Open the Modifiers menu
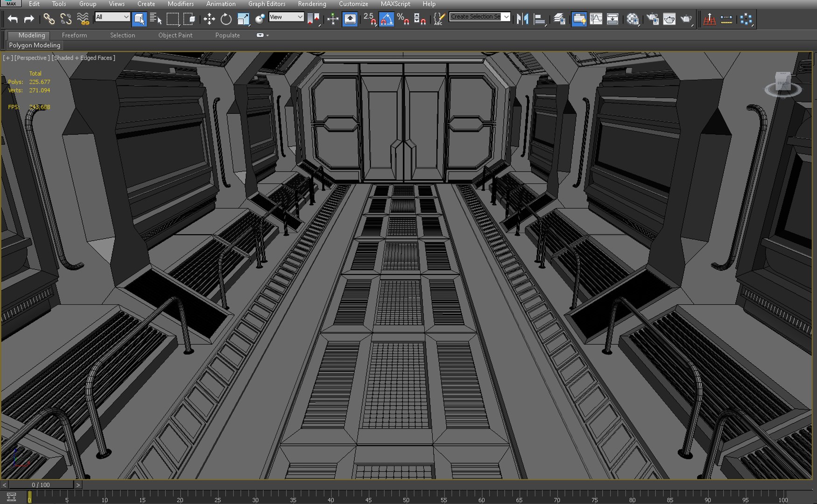The height and width of the screenshot is (504, 817). point(181,4)
